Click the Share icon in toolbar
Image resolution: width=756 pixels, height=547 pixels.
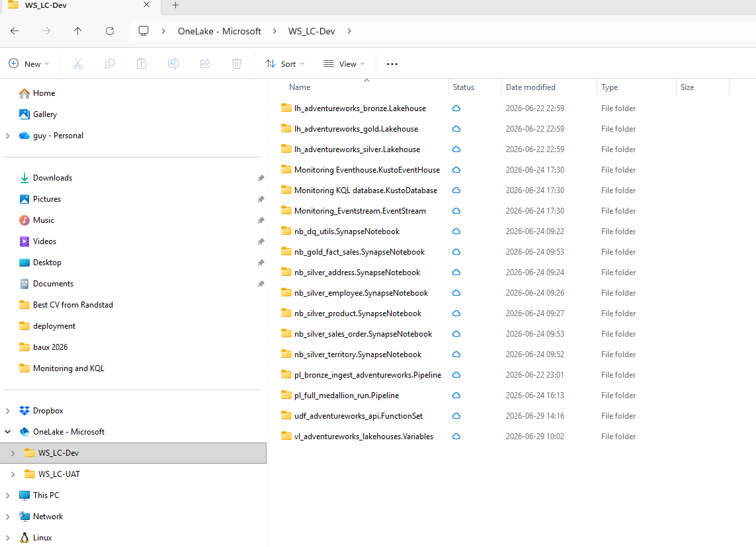click(205, 63)
